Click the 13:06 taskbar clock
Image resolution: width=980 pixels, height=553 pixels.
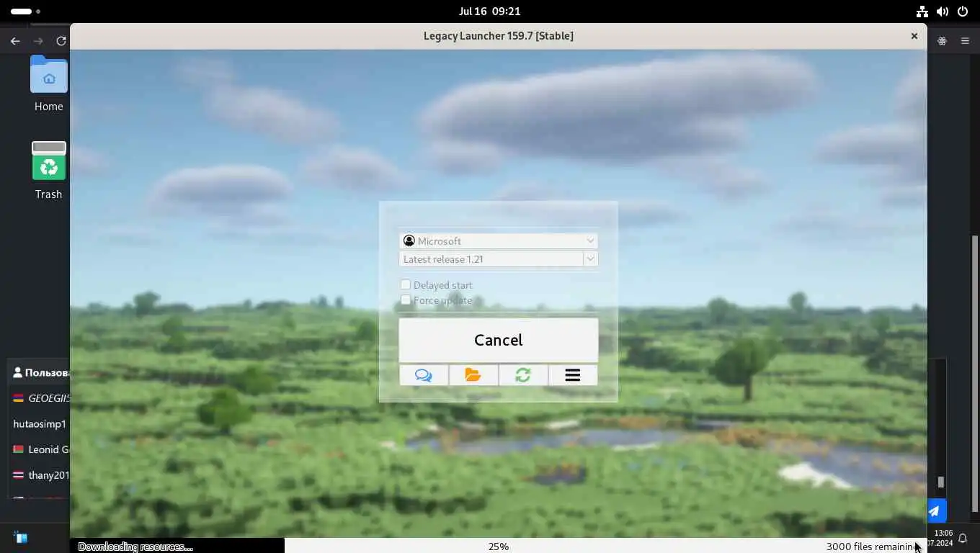tap(943, 534)
